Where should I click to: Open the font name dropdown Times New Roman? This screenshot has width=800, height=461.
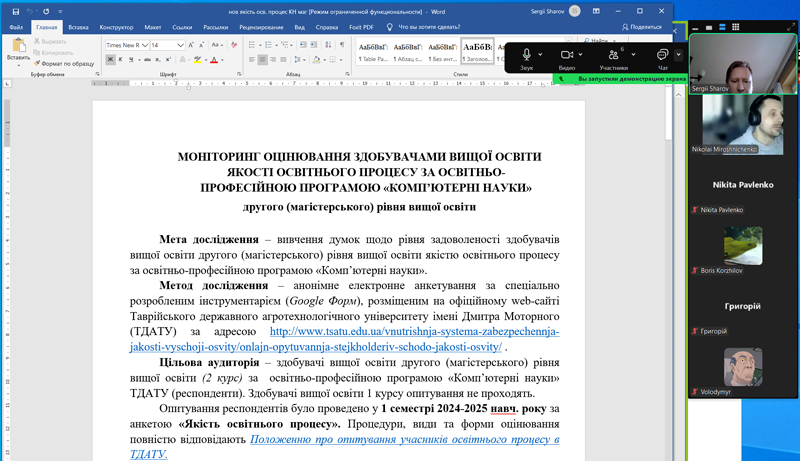[143, 45]
